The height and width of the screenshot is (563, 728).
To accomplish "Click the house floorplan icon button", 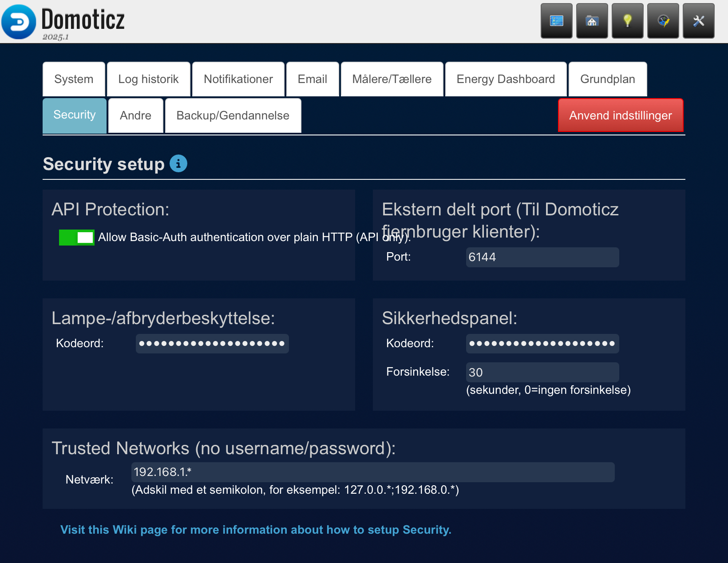I will 592,21.
